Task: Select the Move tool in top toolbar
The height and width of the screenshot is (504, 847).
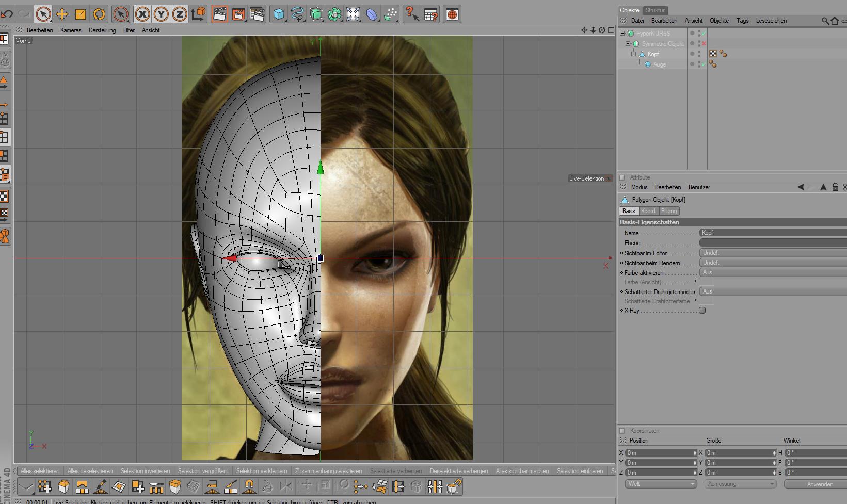Action: click(x=62, y=14)
